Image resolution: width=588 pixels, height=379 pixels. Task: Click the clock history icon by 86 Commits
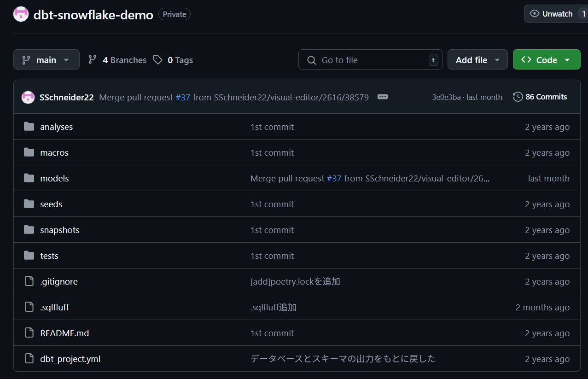[x=518, y=97]
